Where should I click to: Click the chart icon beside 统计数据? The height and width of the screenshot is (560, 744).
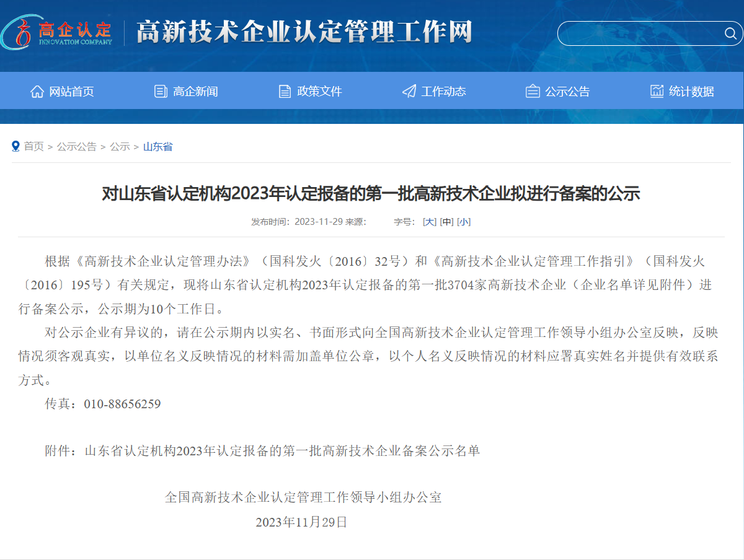[x=657, y=92]
